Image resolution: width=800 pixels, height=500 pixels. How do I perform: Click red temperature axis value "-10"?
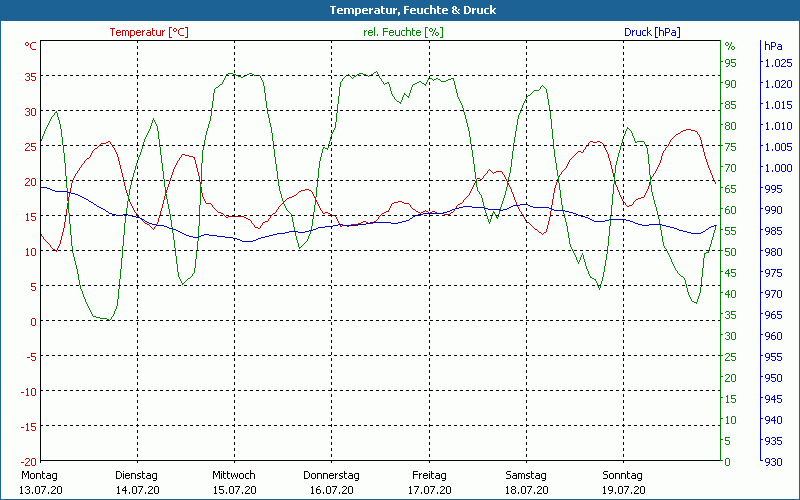(28, 392)
